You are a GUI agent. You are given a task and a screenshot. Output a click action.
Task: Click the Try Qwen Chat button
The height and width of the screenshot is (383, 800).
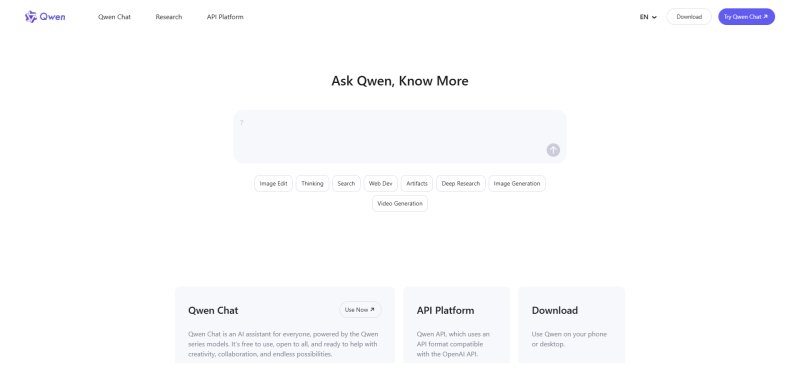tap(746, 17)
